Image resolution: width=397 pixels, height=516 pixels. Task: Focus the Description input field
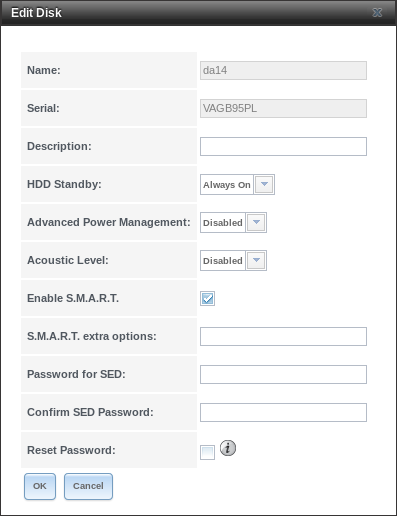(283, 146)
